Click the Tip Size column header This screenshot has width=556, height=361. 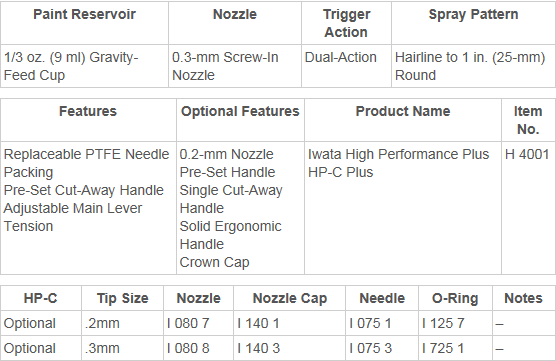[123, 298]
